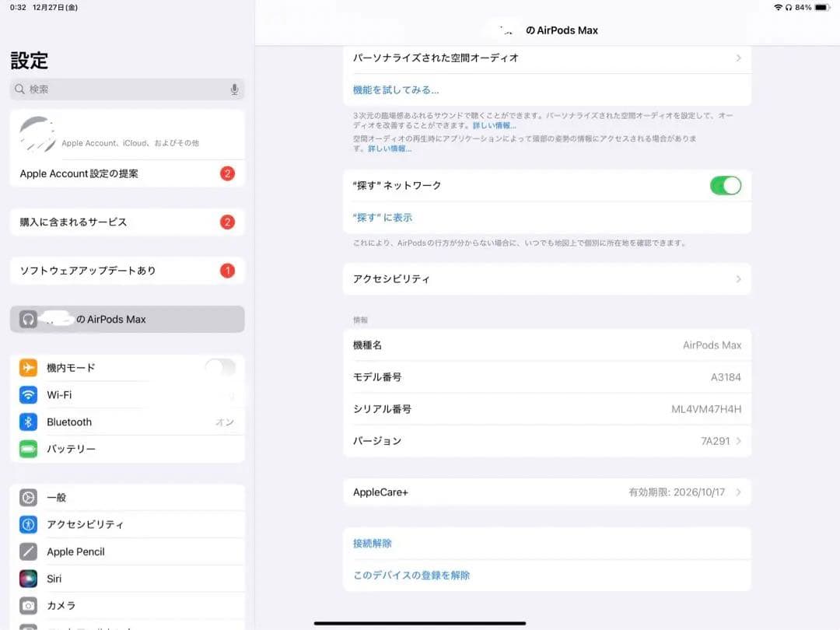Screen dimensions: 840x630
Task: Click the 接続解除 link
Action: (373, 543)
